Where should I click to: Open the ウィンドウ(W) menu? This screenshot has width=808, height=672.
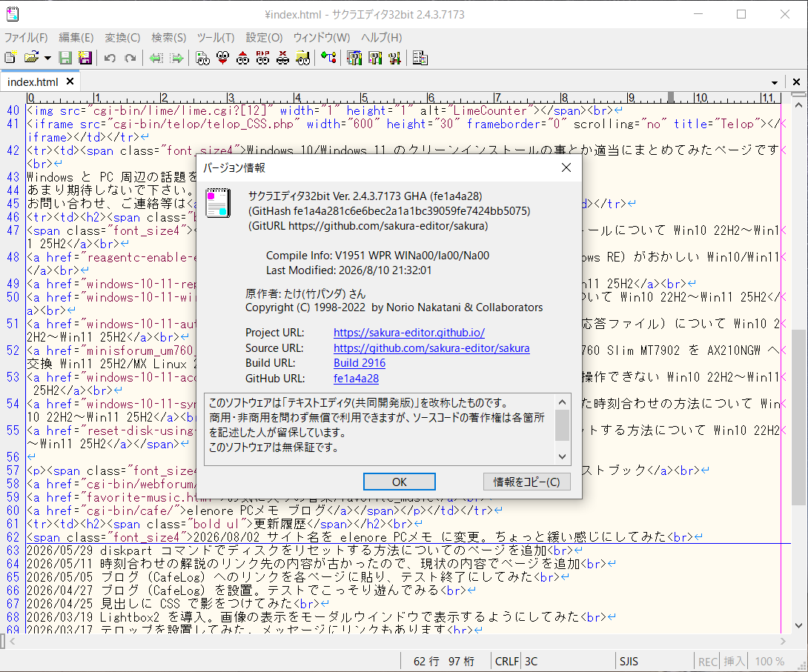[322, 38]
